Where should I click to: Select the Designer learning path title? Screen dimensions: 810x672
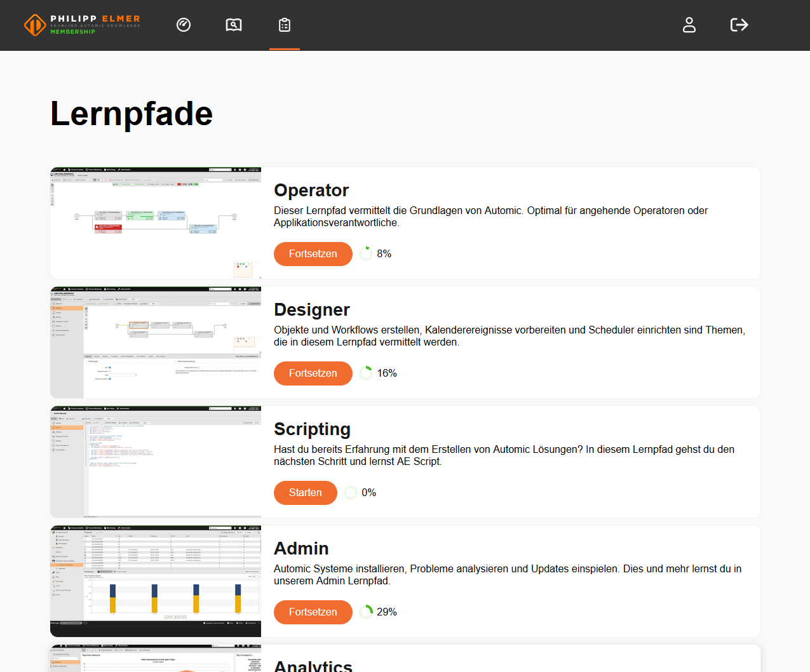(311, 310)
